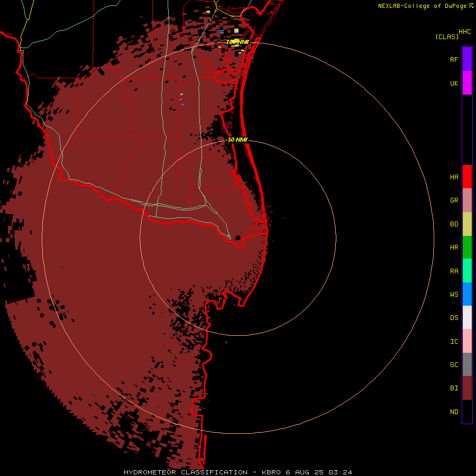This screenshot has width=476, height=476.
Task: Click the "HYDROMETEOR CLASSIFICATION" title text
Action: pyautogui.click(x=186, y=472)
